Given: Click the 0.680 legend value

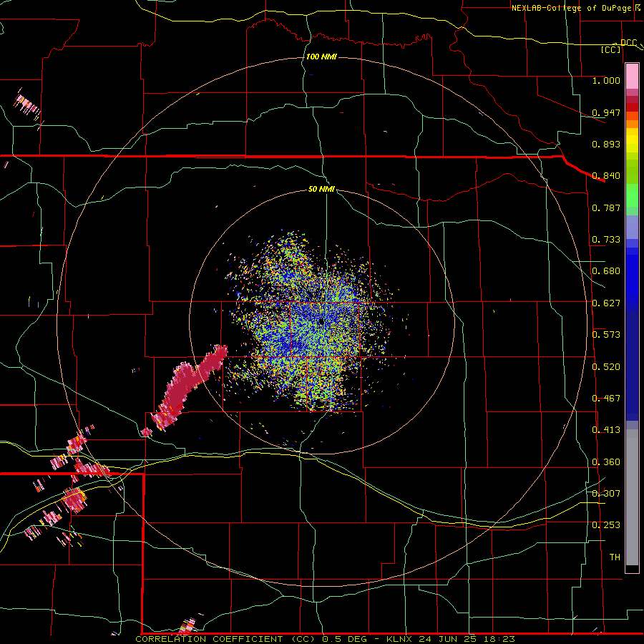Looking at the screenshot, I should (606, 271).
